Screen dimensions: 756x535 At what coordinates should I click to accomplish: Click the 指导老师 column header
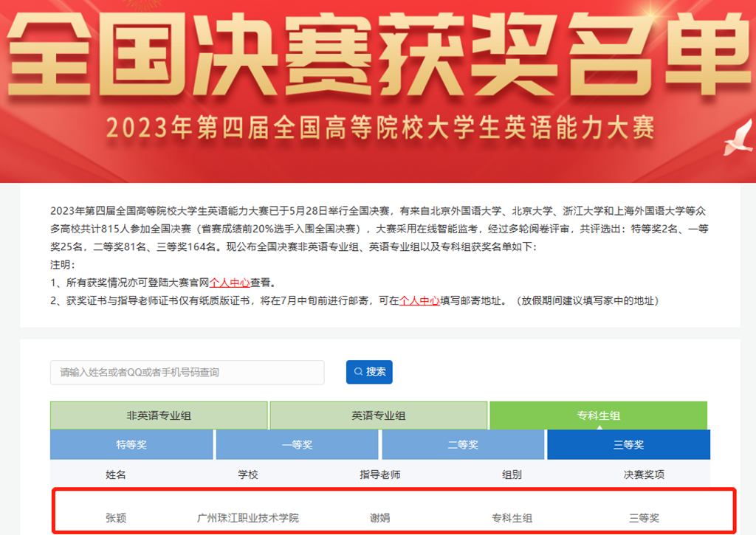[x=379, y=474]
